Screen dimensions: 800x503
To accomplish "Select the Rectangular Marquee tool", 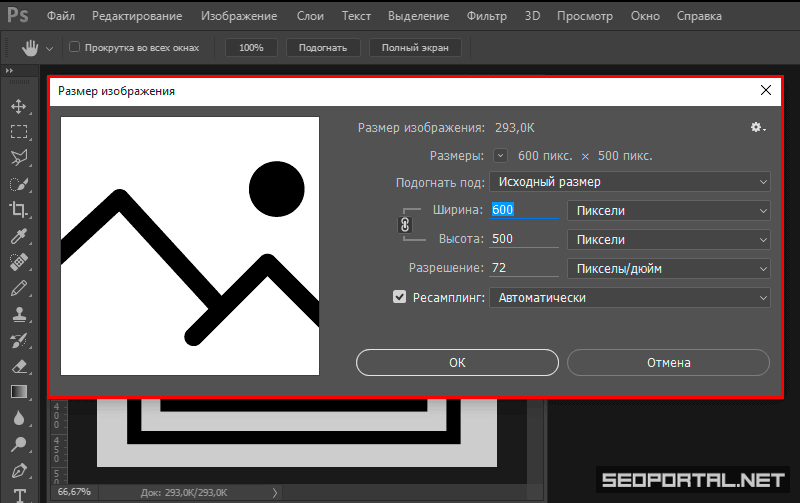I will tap(18, 132).
